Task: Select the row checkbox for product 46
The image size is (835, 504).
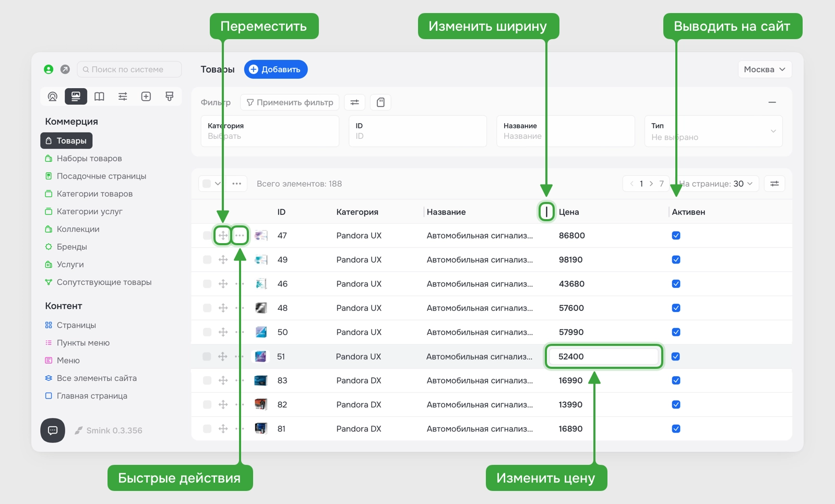Action: pyautogui.click(x=207, y=284)
